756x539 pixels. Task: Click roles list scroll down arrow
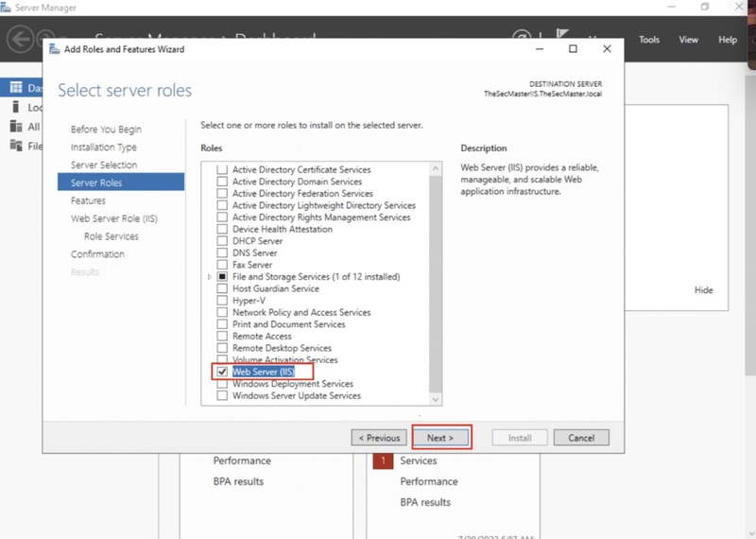[x=436, y=399]
